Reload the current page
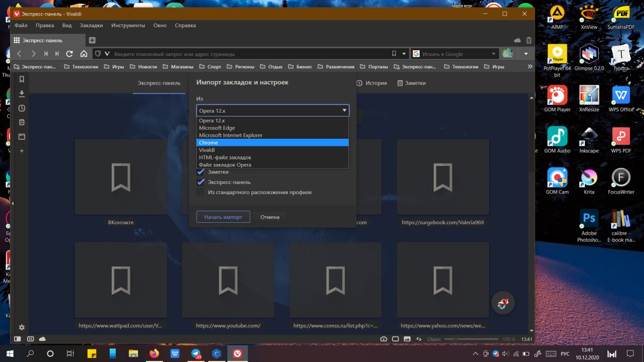This screenshot has height=362, width=644. pos(70,54)
